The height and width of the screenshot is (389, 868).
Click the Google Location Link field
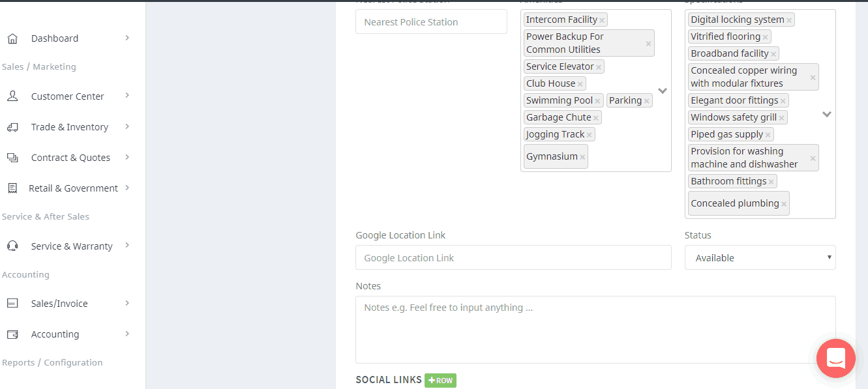[x=513, y=257]
